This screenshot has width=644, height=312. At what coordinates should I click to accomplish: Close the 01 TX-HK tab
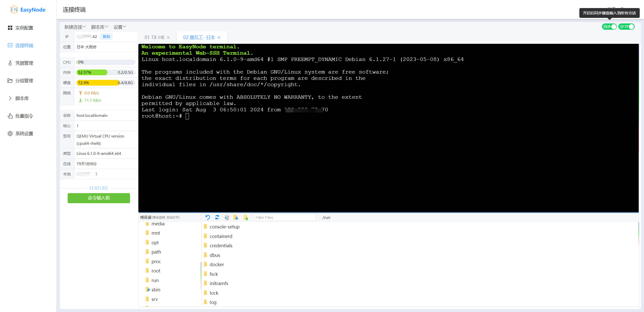click(168, 38)
